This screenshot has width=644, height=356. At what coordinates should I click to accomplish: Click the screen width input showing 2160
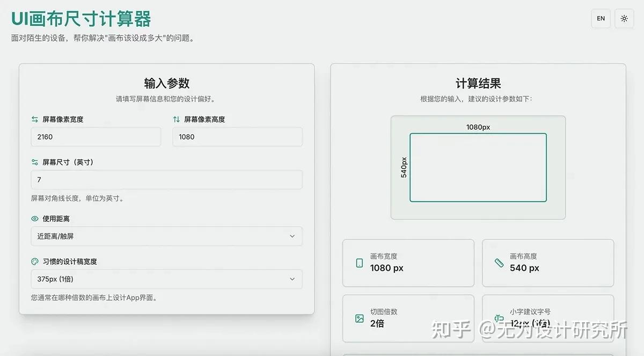pos(96,136)
